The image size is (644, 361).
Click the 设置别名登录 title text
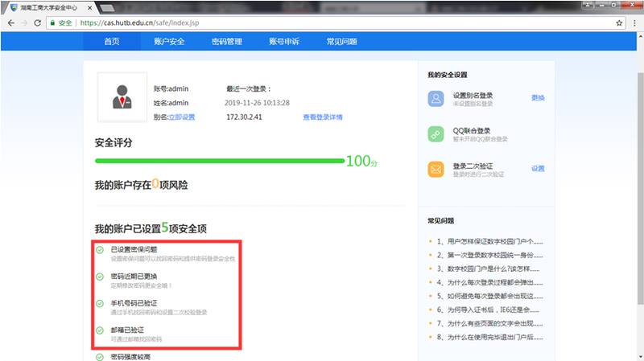(473, 96)
